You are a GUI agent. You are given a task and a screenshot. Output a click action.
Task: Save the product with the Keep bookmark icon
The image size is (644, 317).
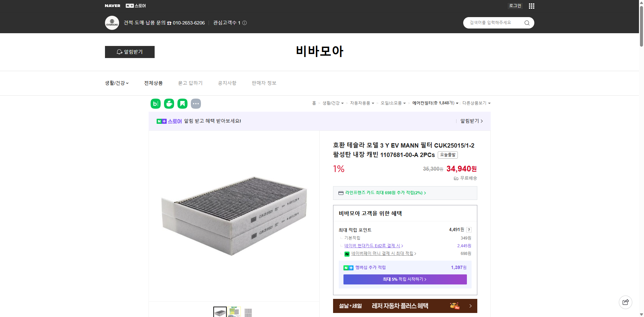[182, 104]
